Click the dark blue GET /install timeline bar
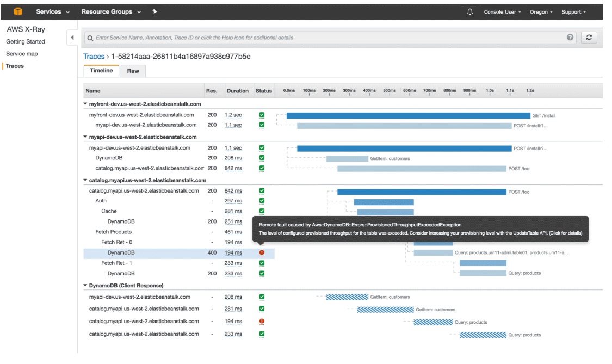Image resolution: width=612 pixels, height=364 pixels. (x=408, y=115)
